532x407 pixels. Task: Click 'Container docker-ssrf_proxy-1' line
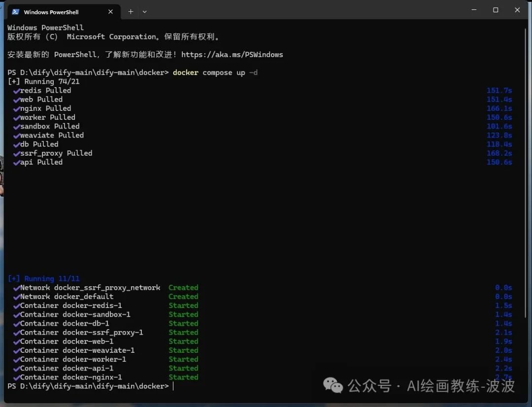tap(78, 332)
